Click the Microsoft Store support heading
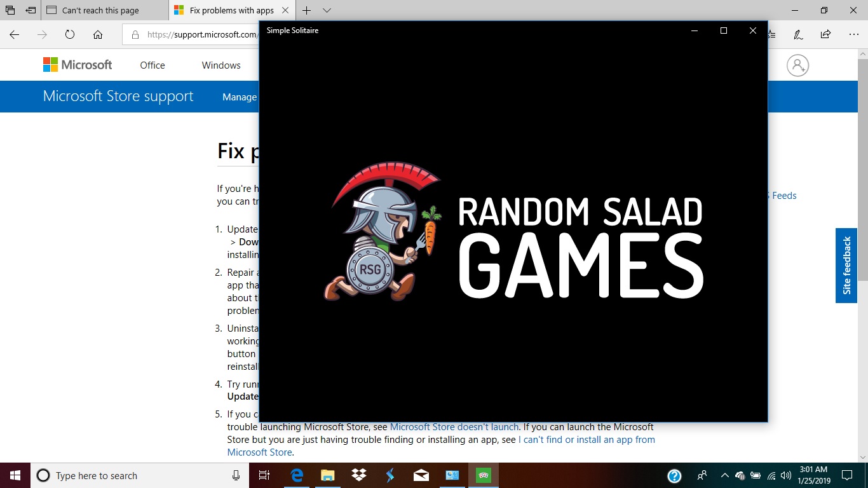 [x=118, y=97]
